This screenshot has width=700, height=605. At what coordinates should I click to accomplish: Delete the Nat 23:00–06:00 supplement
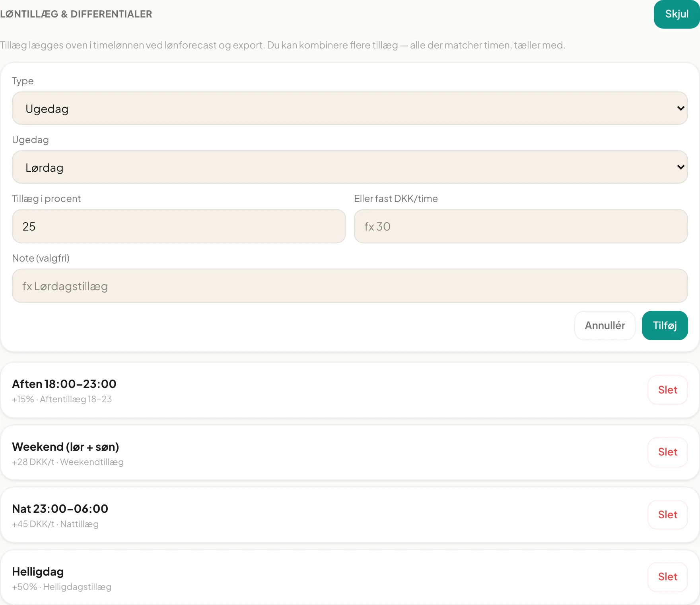point(667,515)
